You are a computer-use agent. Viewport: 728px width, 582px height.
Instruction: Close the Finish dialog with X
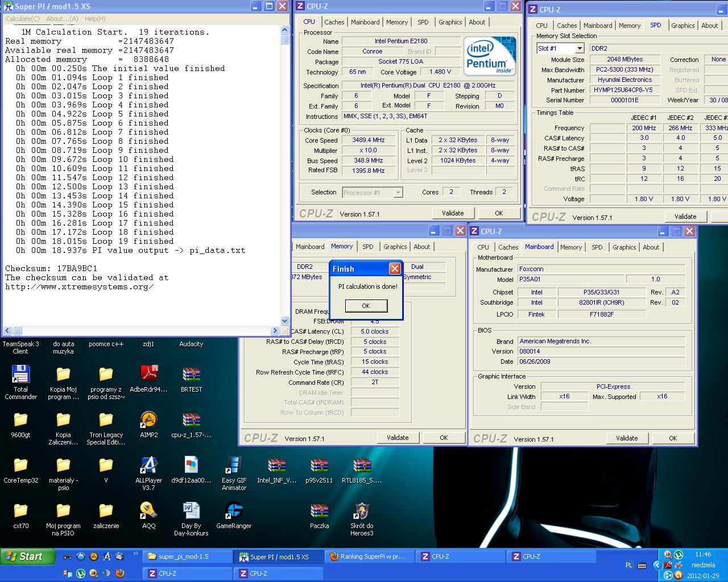[395, 269]
